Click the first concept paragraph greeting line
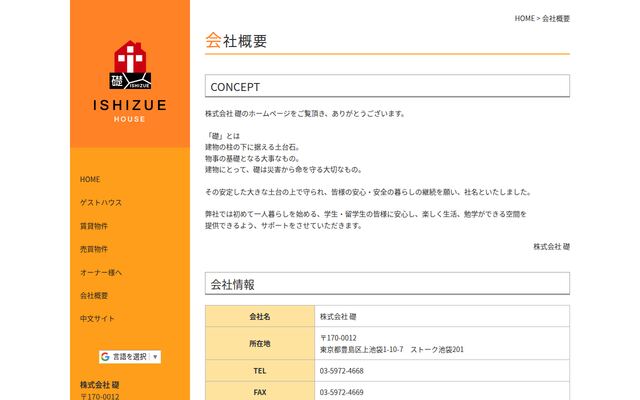Screen dimensions: 640x400 point(305,114)
